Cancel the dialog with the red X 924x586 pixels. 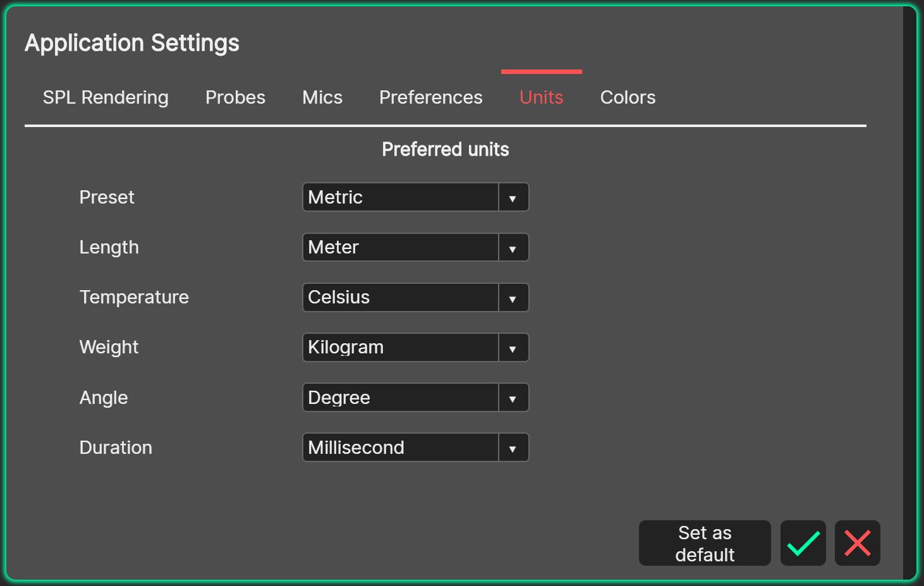coord(857,542)
